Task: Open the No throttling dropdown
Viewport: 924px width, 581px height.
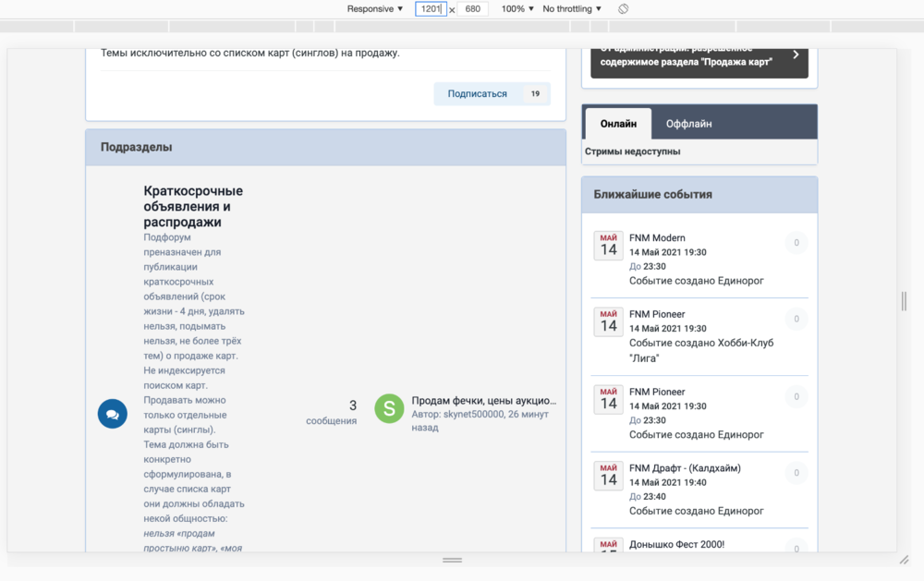Action: (572, 9)
